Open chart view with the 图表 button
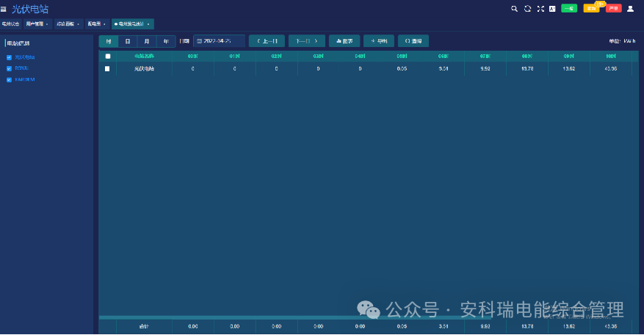This screenshot has height=335, width=644. [x=344, y=41]
